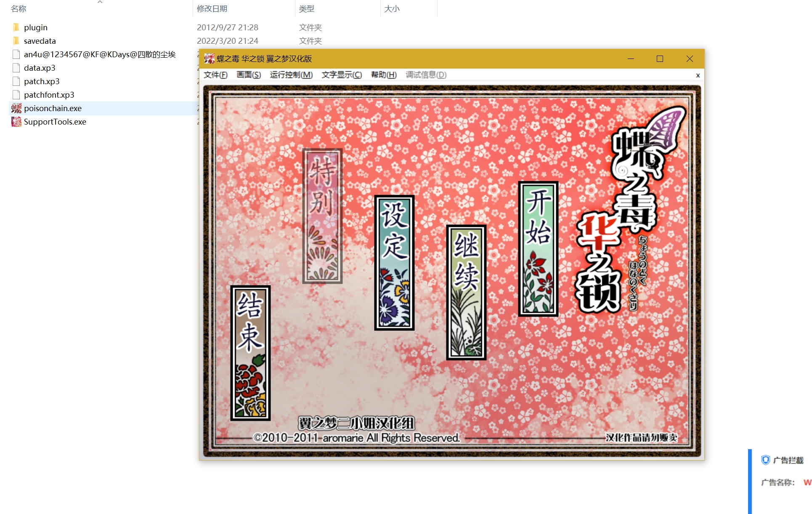Click the 继续 continue card
812x514 pixels.
[466, 292]
